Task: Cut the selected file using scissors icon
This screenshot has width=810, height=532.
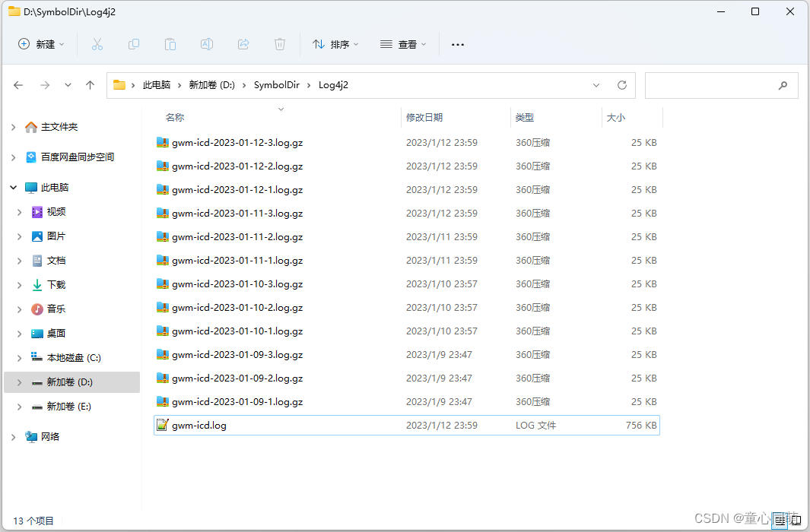Action: (97, 44)
